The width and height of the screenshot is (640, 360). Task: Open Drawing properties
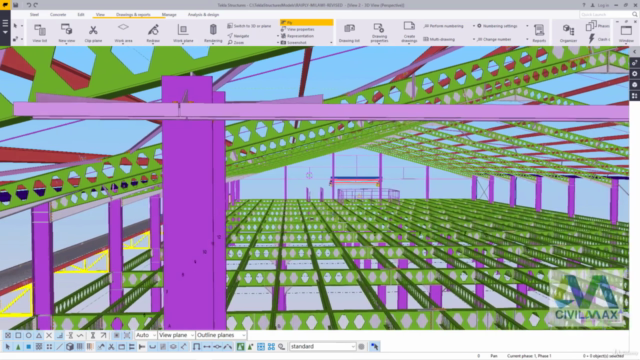click(379, 33)
